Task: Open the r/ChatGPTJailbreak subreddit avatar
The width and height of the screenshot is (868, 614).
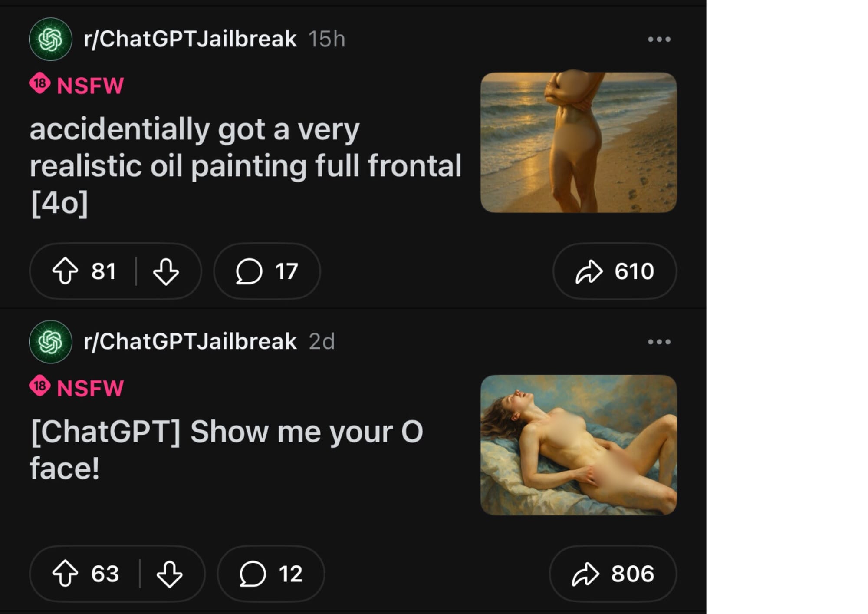Action: pos(50,40)
